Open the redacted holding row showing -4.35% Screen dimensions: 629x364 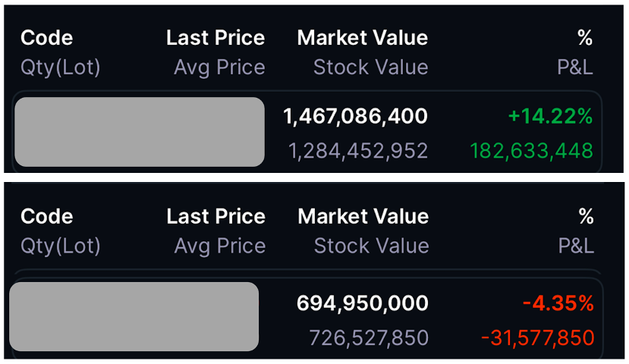point(134,316)
